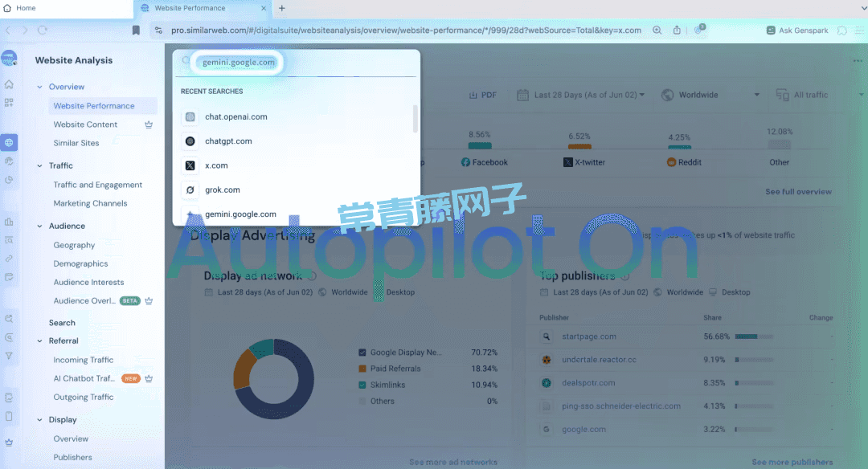Click the crown icon beside Website Content

pos(149,124)
